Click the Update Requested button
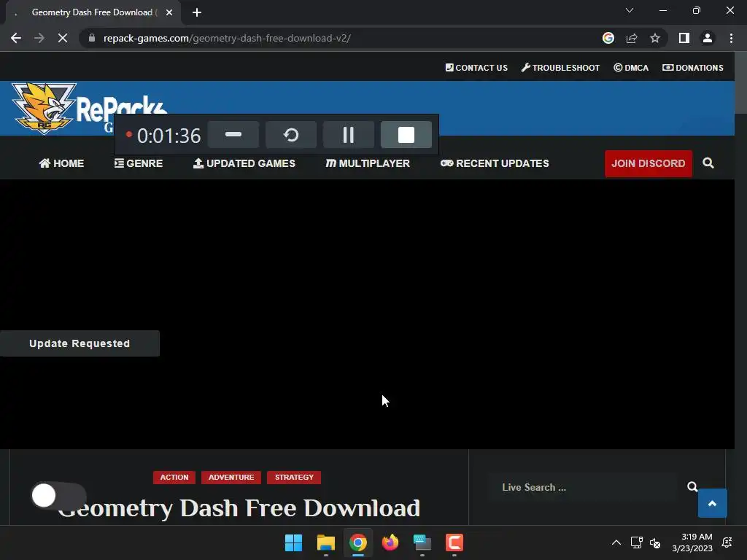 tap(80, 343)
